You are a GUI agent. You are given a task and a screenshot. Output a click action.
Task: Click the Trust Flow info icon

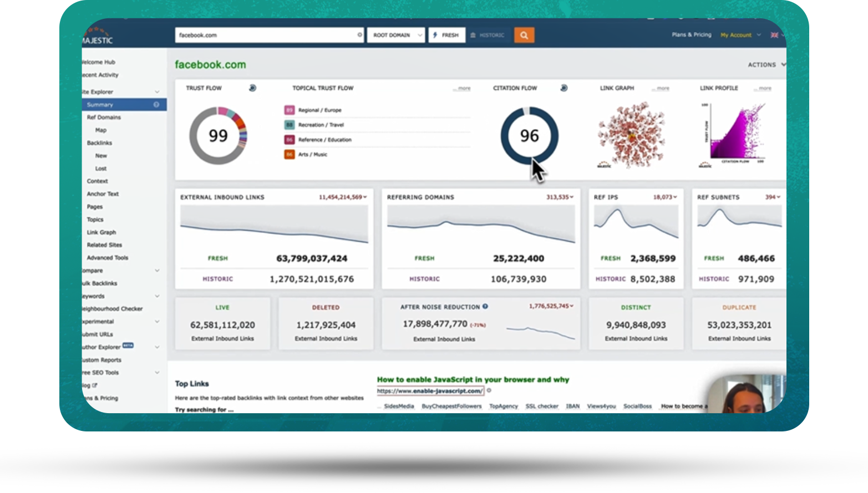252,88
